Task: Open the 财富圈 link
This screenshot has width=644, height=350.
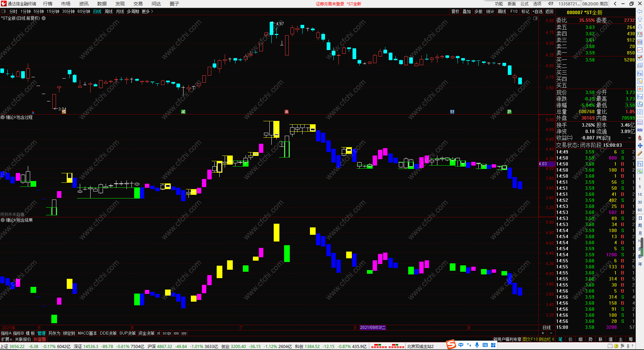Action: 40,339
